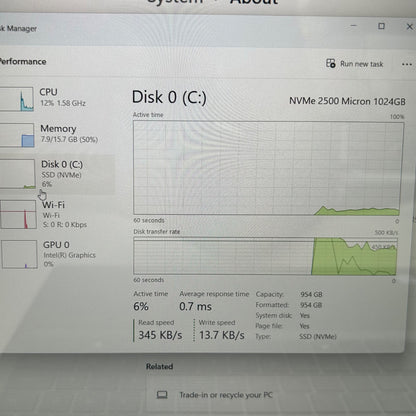
Task: Click the Disk transfer rate graph
Action: point(265,256)
